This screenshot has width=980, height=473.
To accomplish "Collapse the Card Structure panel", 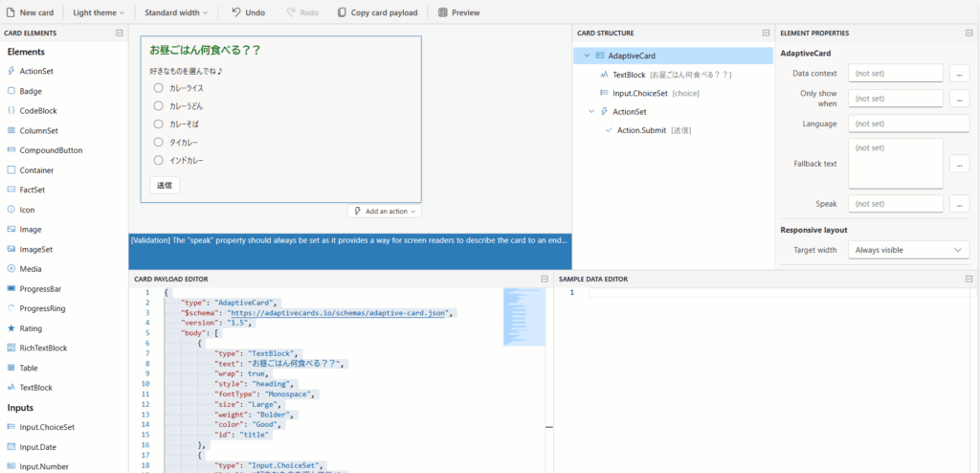I will coord(766,34).
